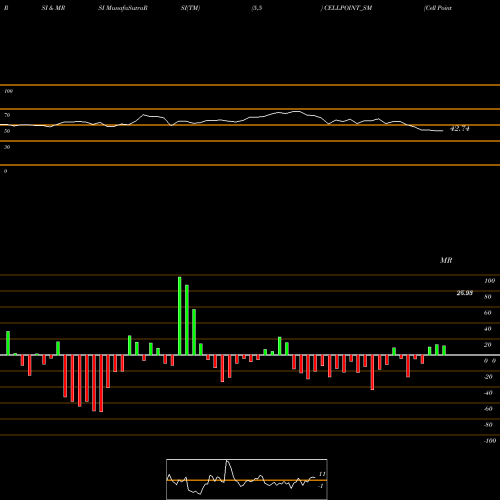The image size is (500, 500).
Task: Click the MR axis label 60
Action: (x=488, y=313)
